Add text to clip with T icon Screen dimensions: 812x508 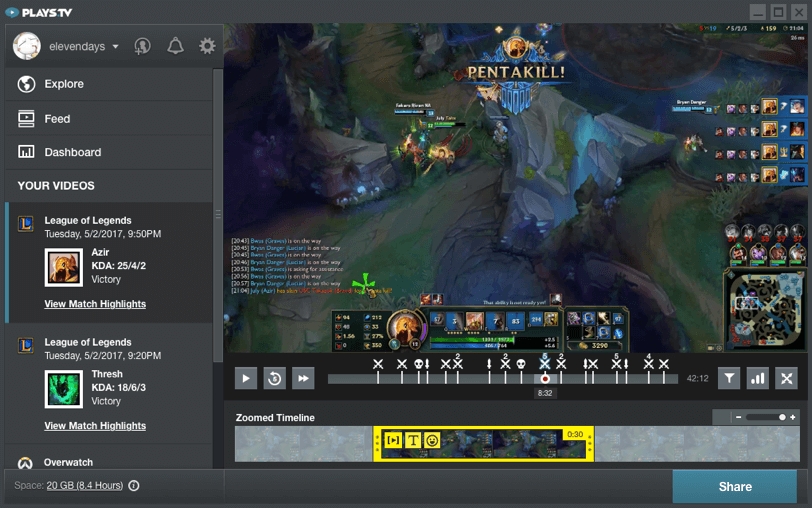click(x=413, y=440)
